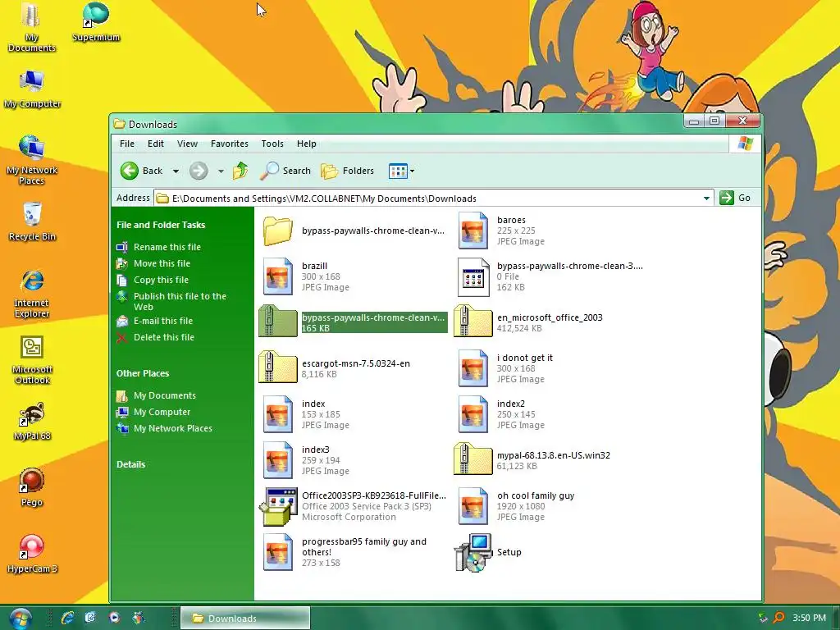Expand the Details section

130,464
